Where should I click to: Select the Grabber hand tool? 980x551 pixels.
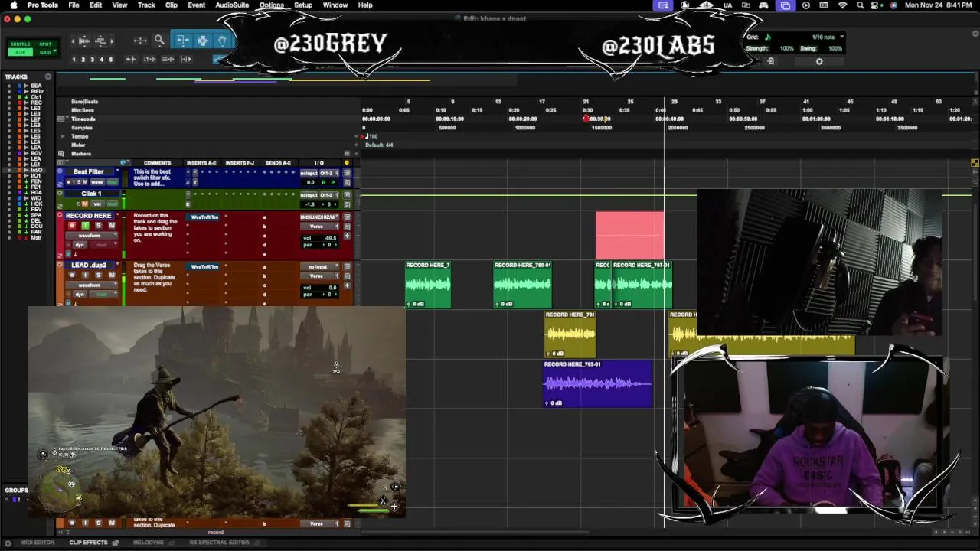(222, 41)
